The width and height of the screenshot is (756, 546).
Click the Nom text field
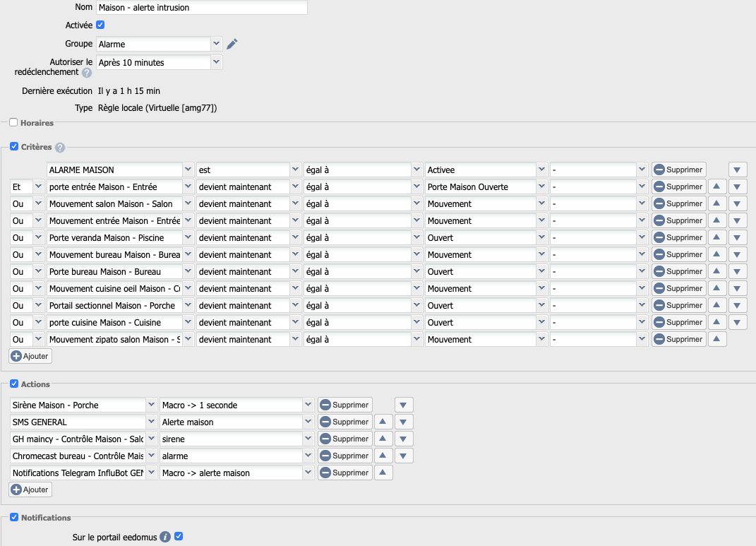pos(202,7)
